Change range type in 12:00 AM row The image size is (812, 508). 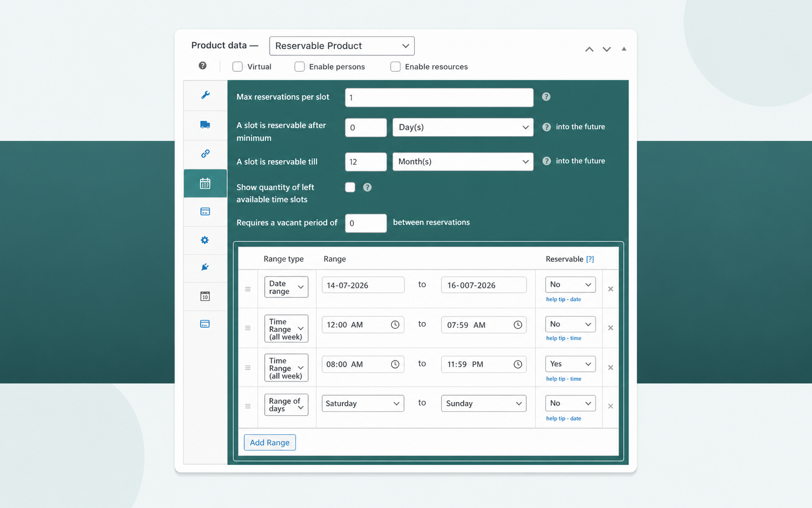click(x=286, y=328)
